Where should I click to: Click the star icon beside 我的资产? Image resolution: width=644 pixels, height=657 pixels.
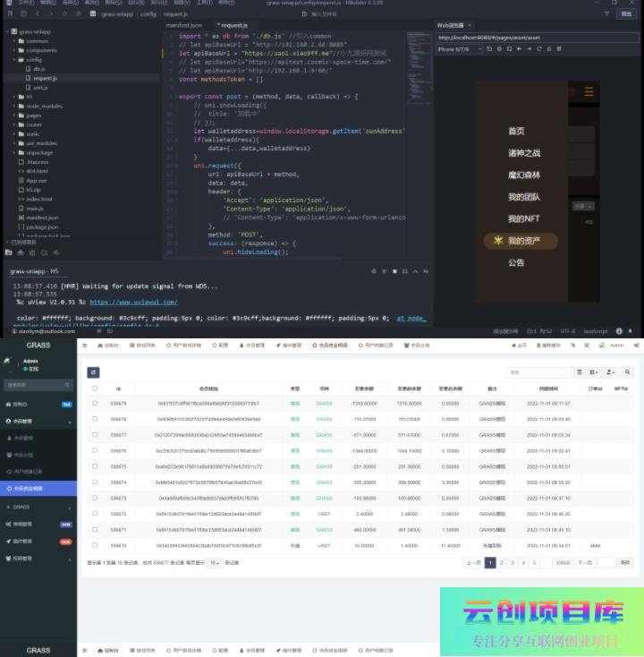[497, 241]
